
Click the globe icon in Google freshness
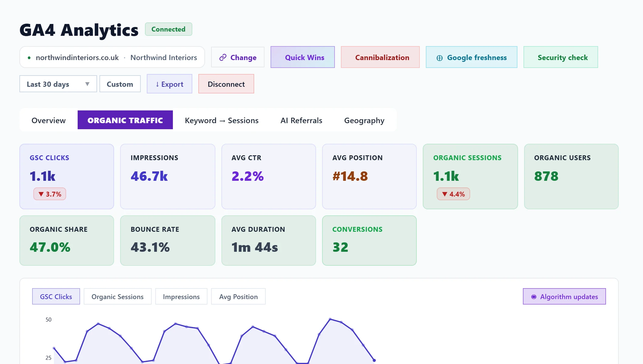(439, 58)
